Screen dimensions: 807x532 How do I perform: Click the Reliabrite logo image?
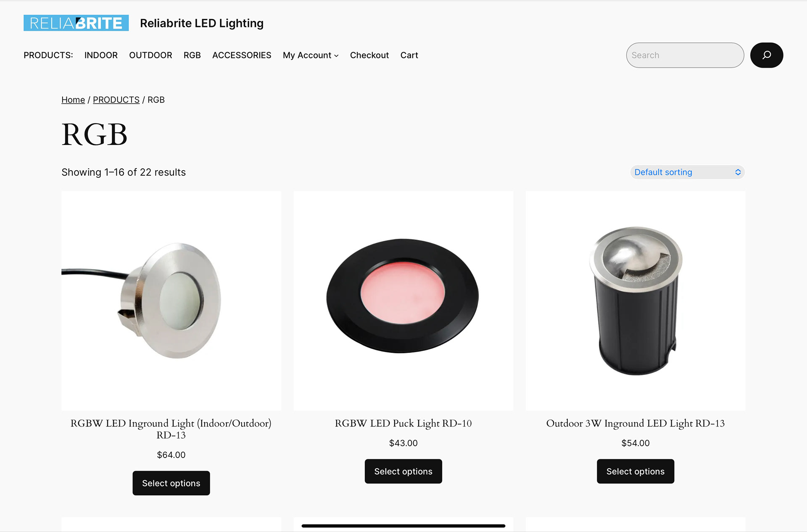[76, 23]
